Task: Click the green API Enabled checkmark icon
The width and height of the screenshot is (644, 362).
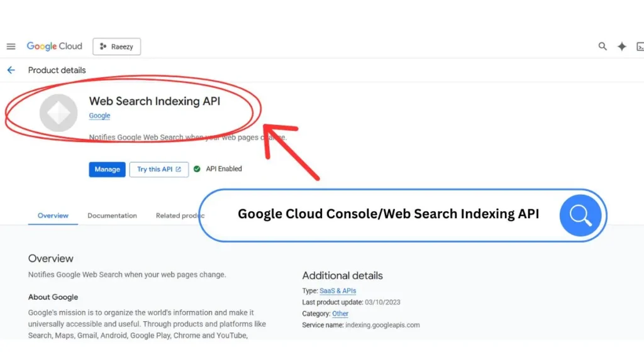Action: [197, 169]
